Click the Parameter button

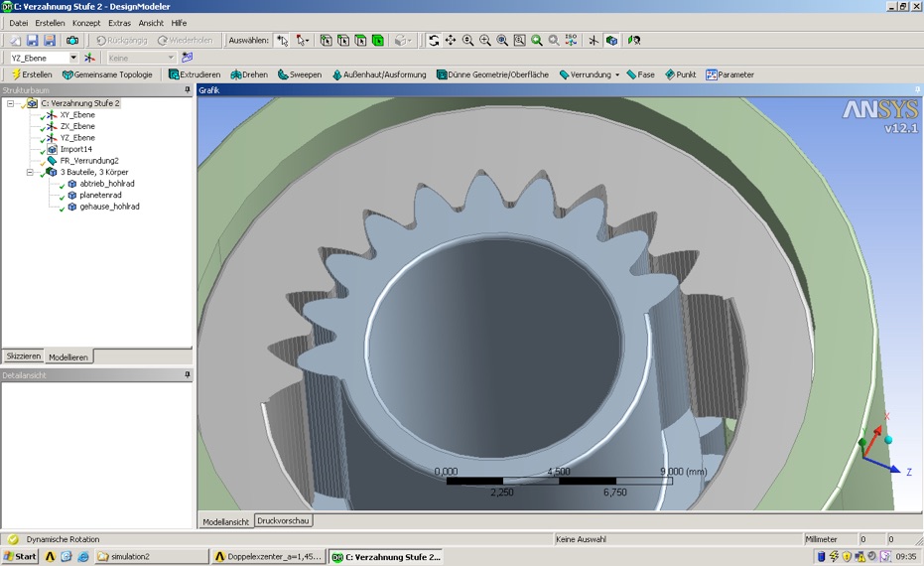tap(730, 74)
